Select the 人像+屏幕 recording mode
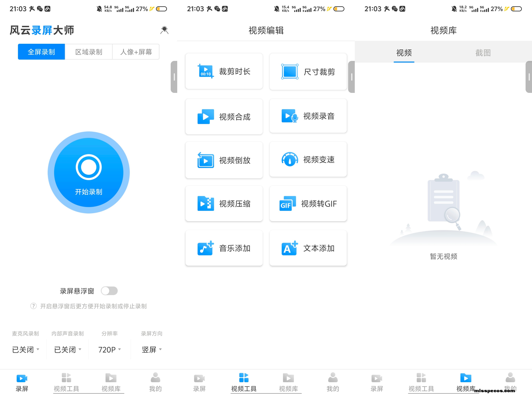 pos(136,52)
